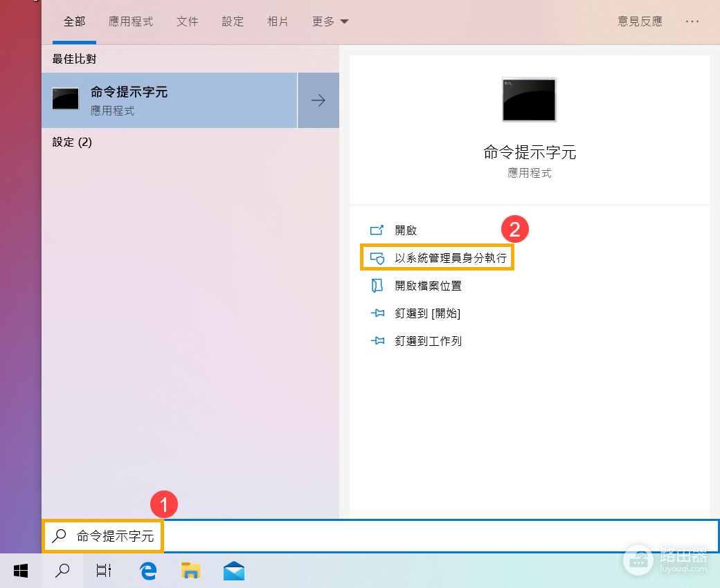The height and width of the screenshot is (588, 720).
Task: Click the taskbar Search icon
Action: point(62,571)
